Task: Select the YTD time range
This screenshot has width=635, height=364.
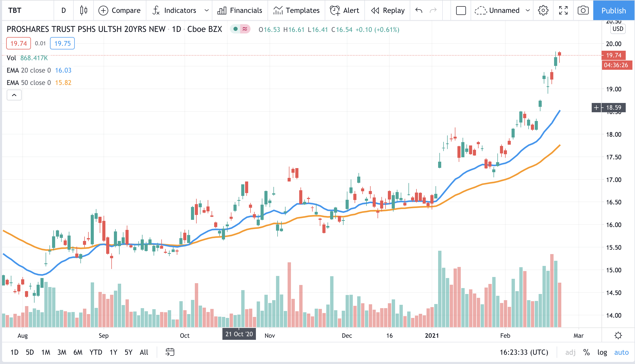Action: pos(96,352)
